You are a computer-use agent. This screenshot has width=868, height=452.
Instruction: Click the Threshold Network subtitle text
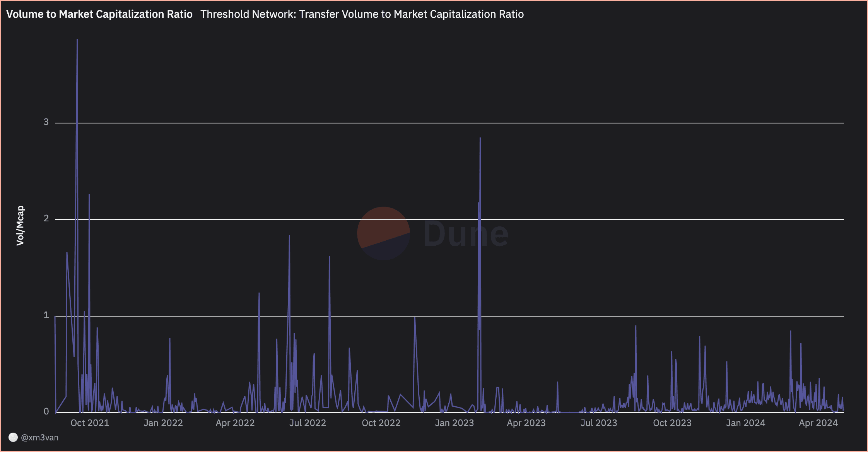tap(362, 14)
